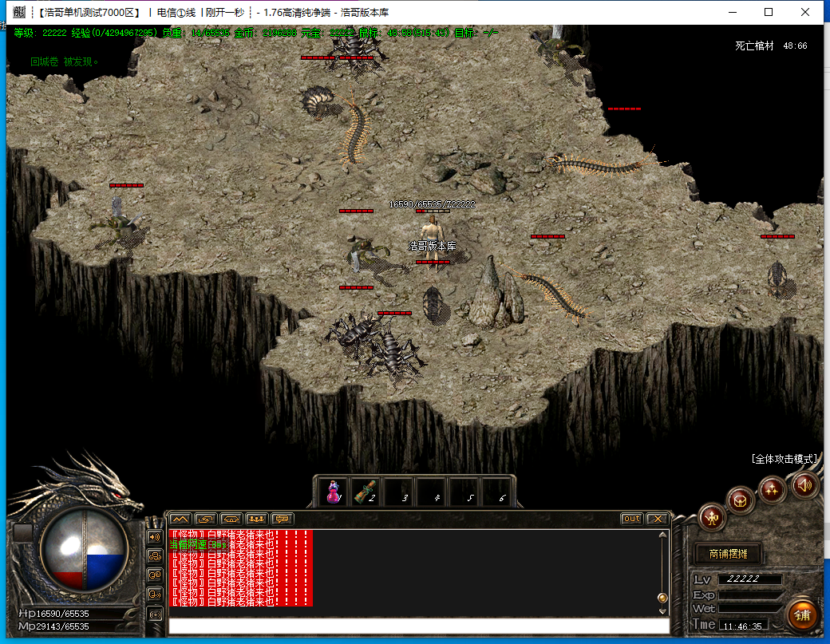Click the trade exchange icon above chat
Image resolution: width=830 pixels, height=644 pixels.
pos(205,520)
